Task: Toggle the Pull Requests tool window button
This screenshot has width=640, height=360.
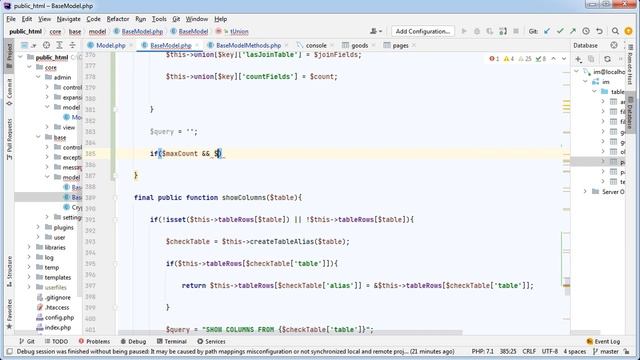Action: click(9, 139)
